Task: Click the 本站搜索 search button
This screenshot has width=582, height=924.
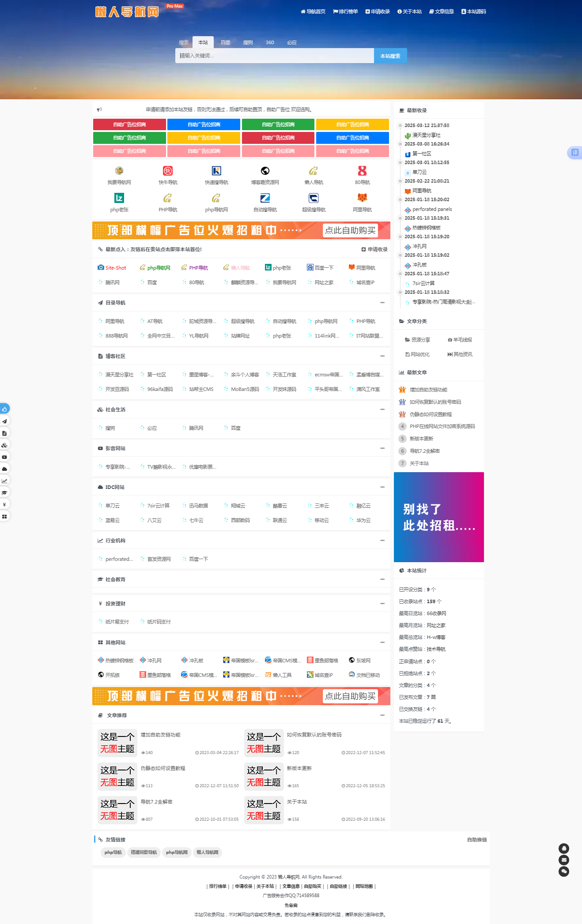Action: click(390, 56)
